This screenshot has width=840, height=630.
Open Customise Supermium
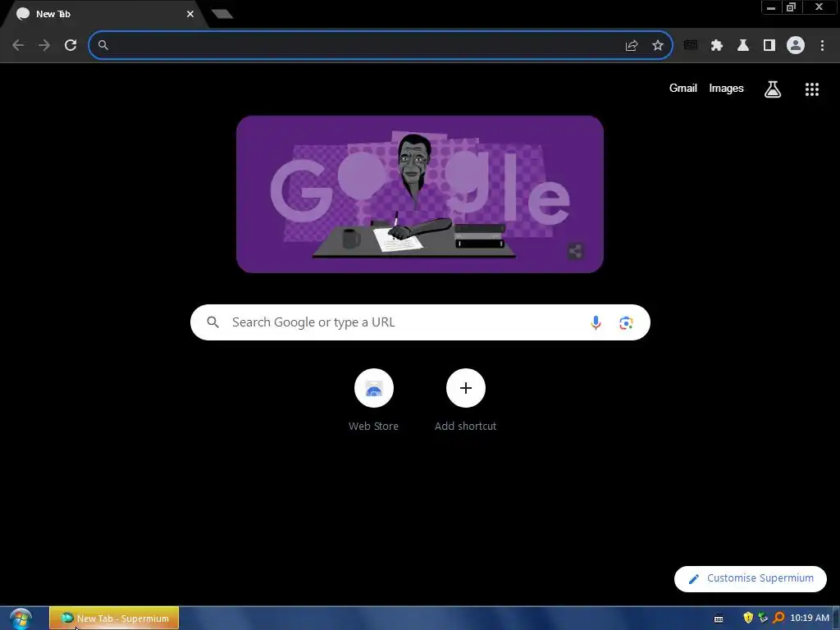point(750,578)
